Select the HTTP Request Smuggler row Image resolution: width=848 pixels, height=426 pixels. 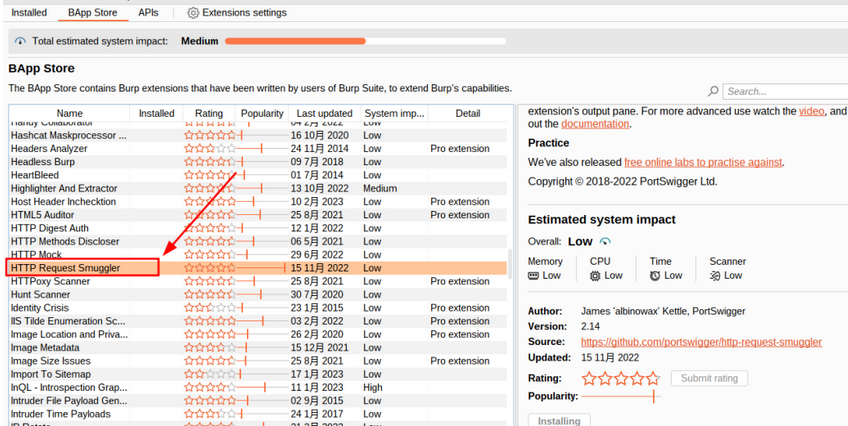(x=257, y=268)
